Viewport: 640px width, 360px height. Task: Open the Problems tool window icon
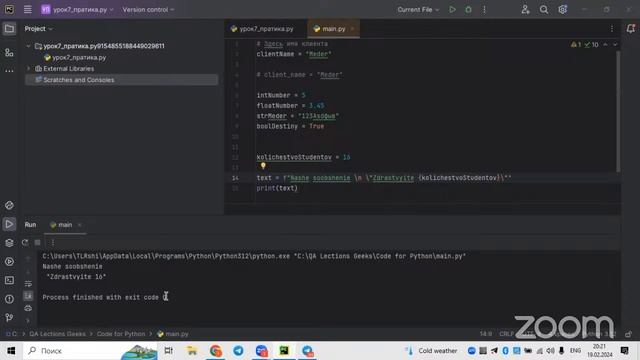coord(9,299)
